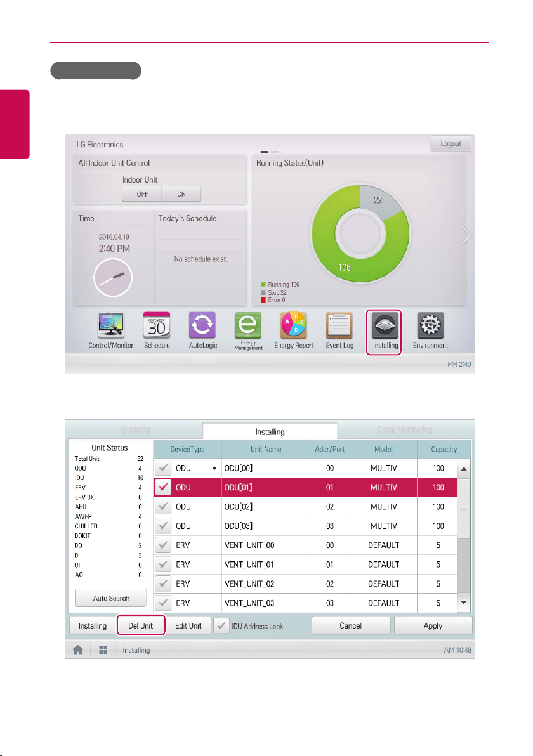Click 'AWHP' row in Unit Status
Image resolution: width=533 pixels, height=756 pixels.
(x=109, y=517)
